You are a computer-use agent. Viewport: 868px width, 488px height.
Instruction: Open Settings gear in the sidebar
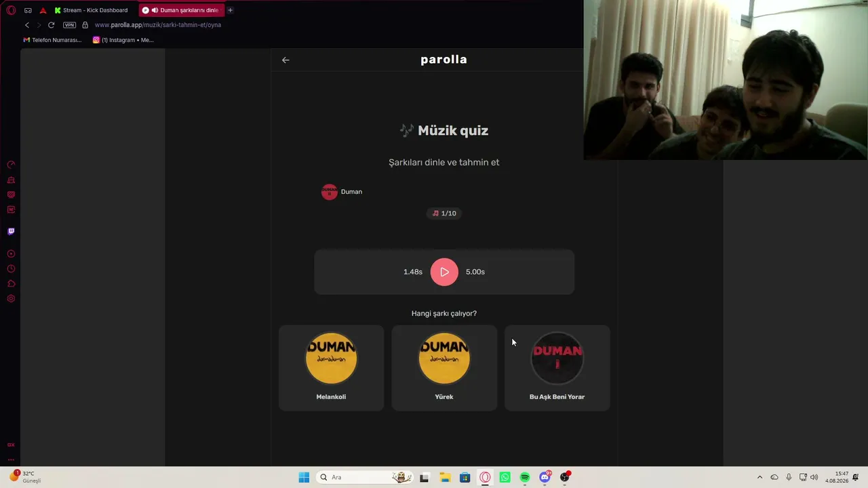coord(11,298)
